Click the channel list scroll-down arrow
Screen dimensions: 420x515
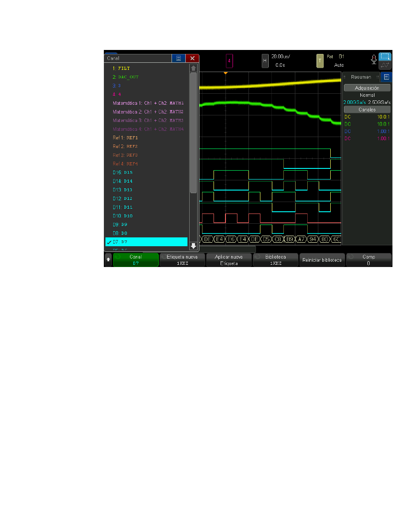(x=193, y=246)
